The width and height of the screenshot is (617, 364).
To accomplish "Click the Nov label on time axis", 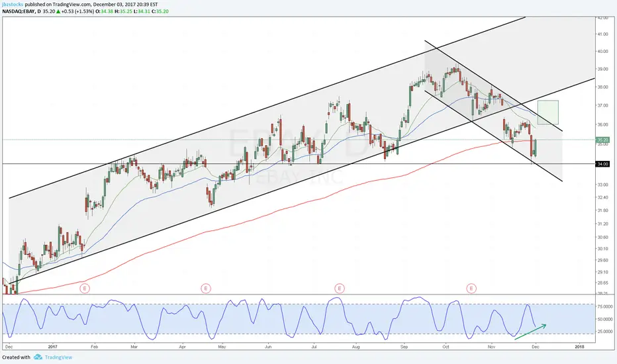I will [491, 347].
